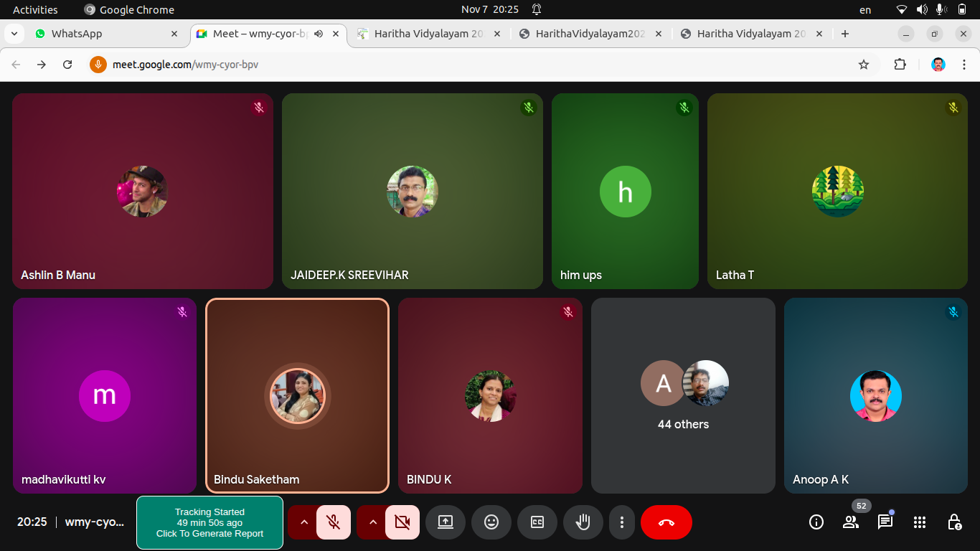Open the emoji reactions button
The height and width of the screenshot is (551, 980).
491,522
